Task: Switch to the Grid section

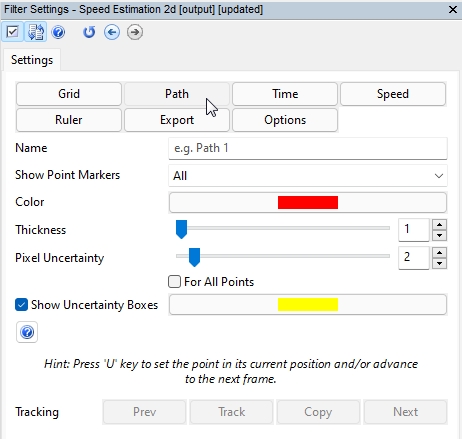Action: (69, 94)
